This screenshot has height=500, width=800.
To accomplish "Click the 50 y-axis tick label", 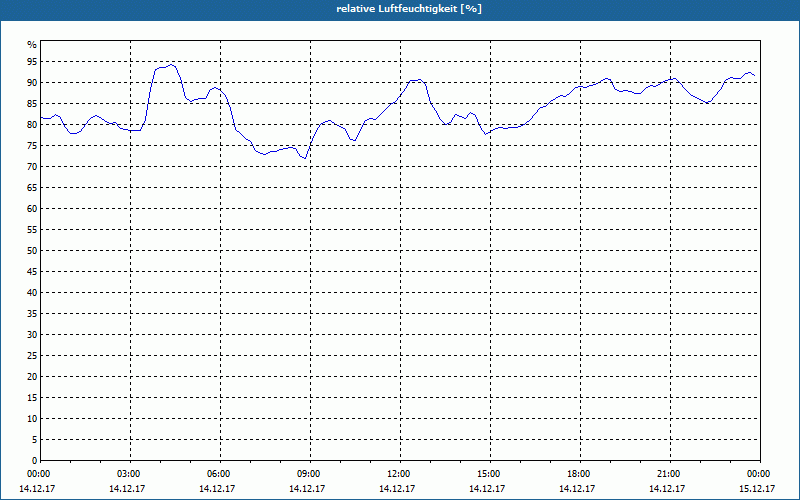I will [32, 251].
